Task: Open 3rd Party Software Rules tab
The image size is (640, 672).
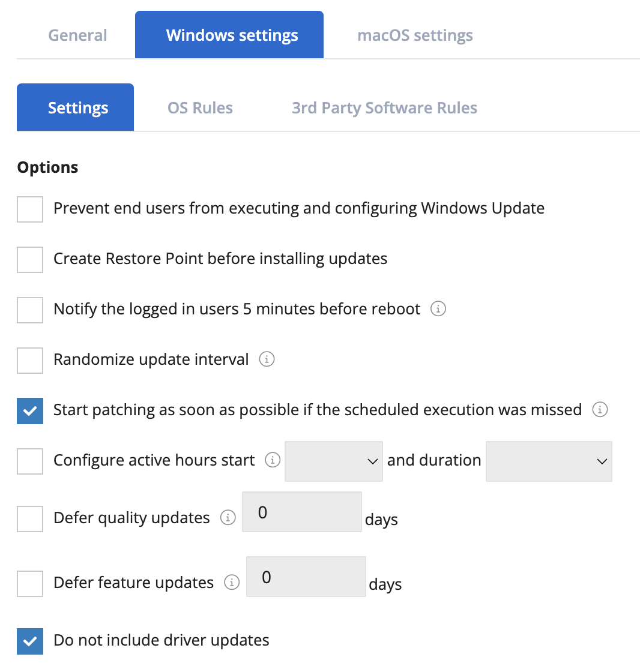Action: tap(384, 107)
